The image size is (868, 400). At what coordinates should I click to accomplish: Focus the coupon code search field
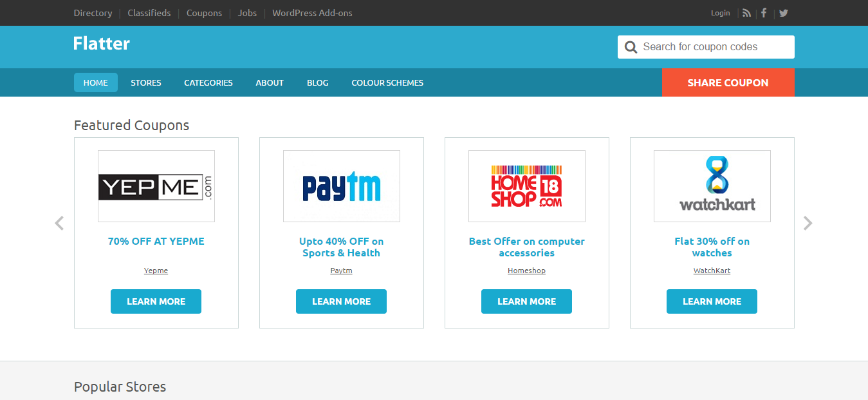[706, 47]
